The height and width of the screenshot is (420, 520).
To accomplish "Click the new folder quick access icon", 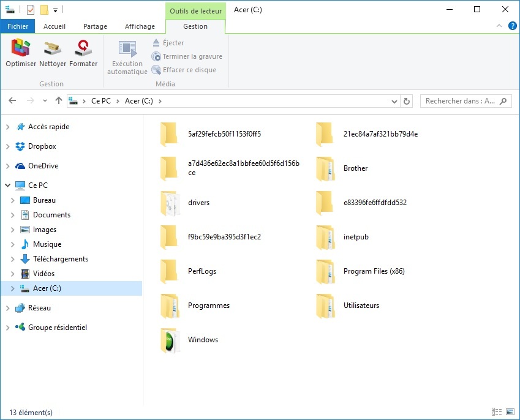I will click(44, 10).
